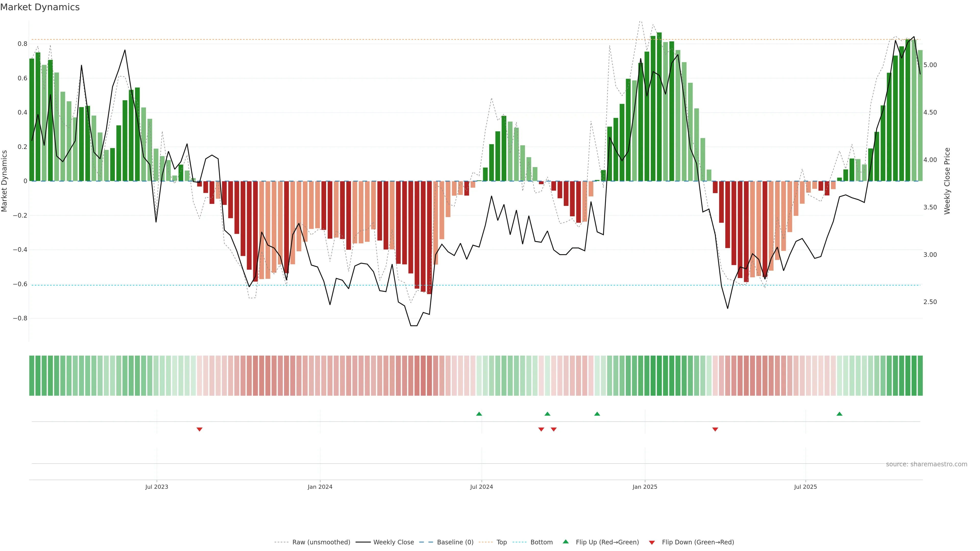Click the Flip Up triangle after Jul 2025
Screen dimensions: 980x551
pyautogui.click(x=839, y=414)
